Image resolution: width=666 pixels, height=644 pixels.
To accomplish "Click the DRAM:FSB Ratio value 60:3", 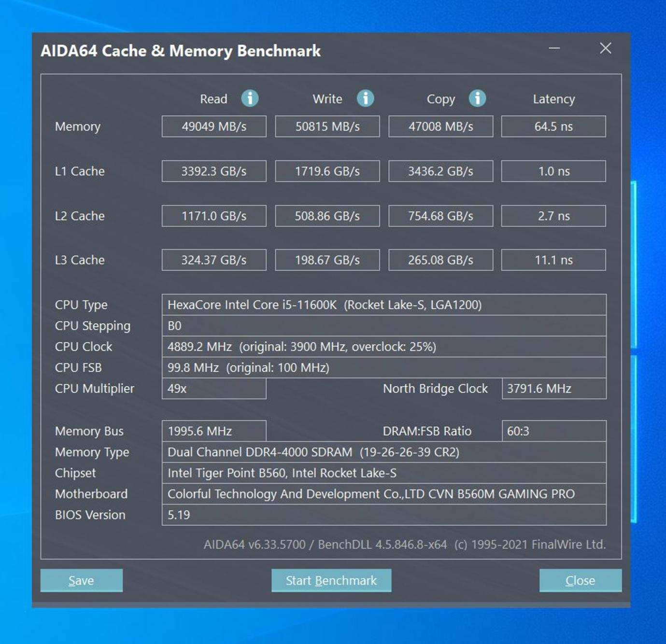I will click(x=554, y=431).
